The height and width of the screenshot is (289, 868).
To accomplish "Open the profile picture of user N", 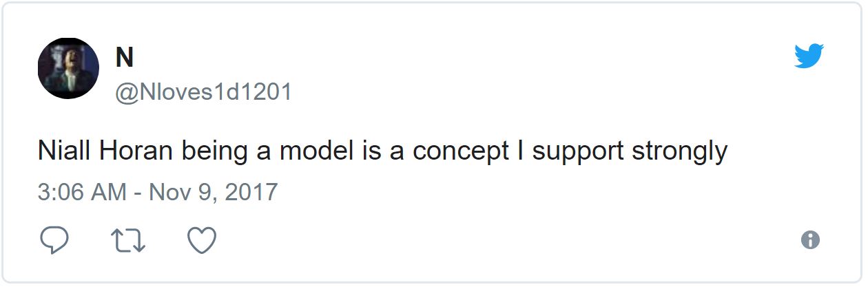I will pyautogui.click(x=68, y=68).
